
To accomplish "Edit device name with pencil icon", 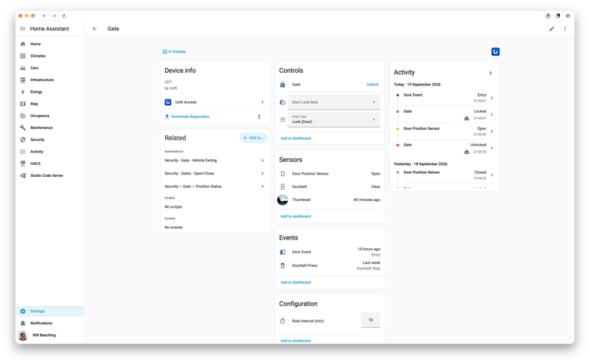I will pyautogui.click(x=552, y=29).
